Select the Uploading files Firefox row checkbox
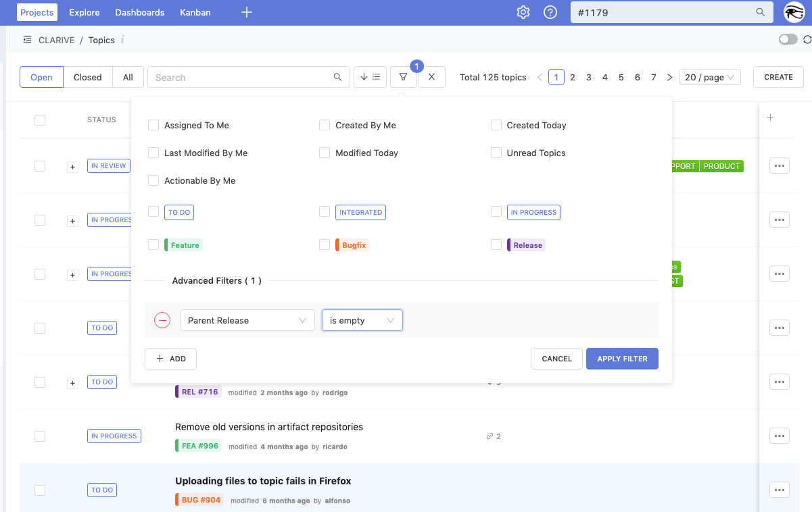The width and height of the screenshot is (812, 512). coord(40,490)
